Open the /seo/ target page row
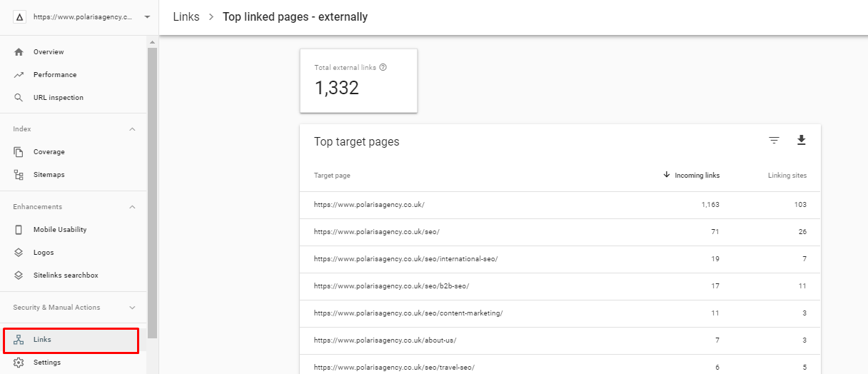 tap(560, 232)
